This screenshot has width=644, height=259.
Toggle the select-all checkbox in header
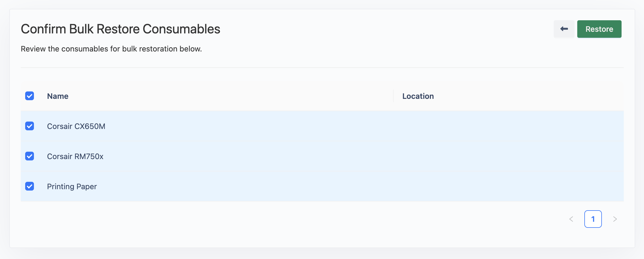(x=30, y=96)
